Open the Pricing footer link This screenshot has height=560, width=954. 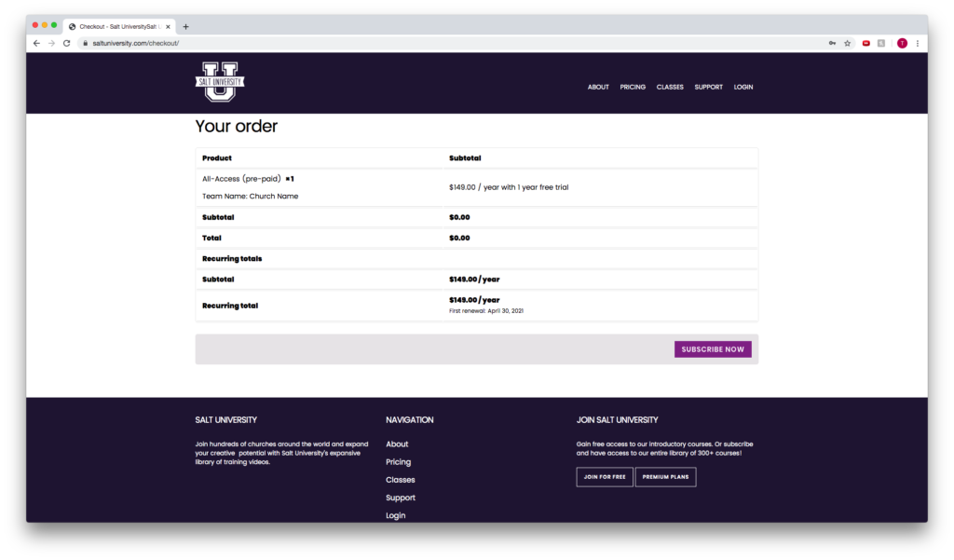398,462
